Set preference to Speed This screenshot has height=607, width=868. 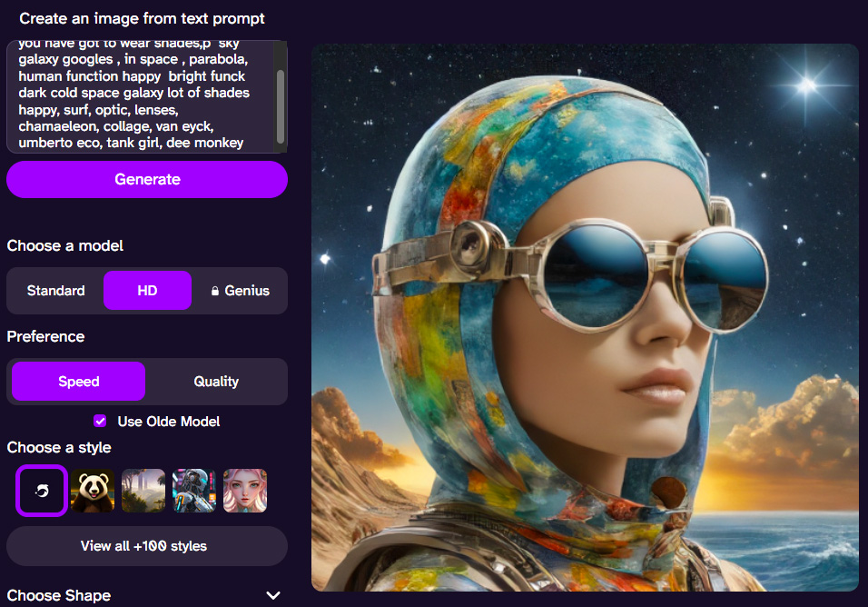pos(78,382)
